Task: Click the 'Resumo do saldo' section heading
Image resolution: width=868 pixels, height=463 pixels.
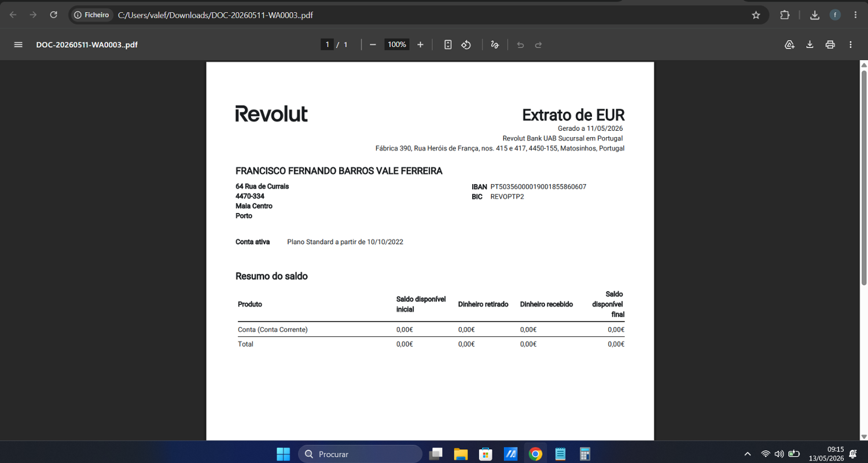Action: pos(271,277)
